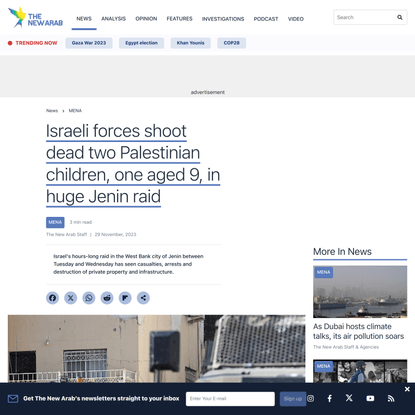This screenshot has height=415, width=415.
Task: Open Instagram icon in newsletter bar
Action: click(311, 398)
